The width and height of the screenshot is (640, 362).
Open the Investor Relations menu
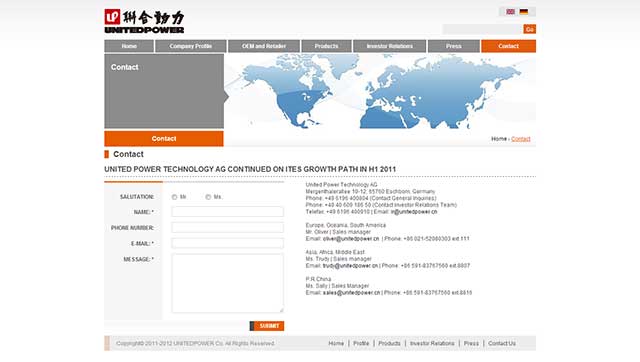(x=390, y=46)
